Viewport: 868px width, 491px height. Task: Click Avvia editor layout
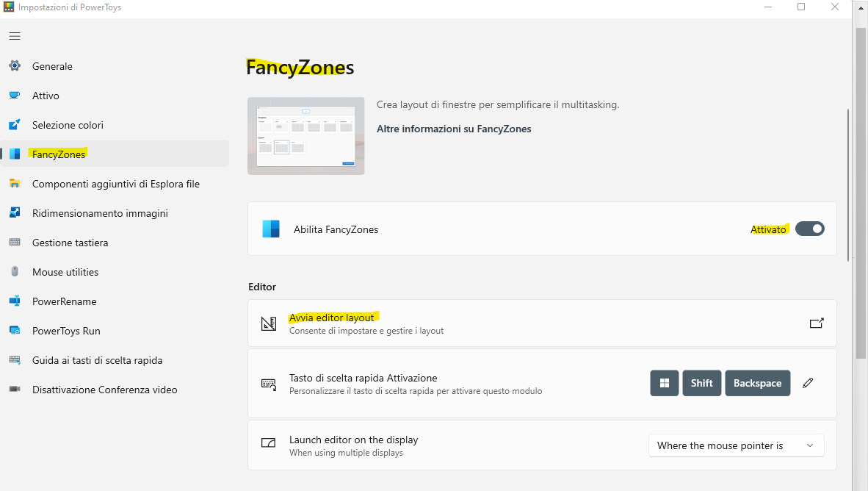[x=332, y=318]
